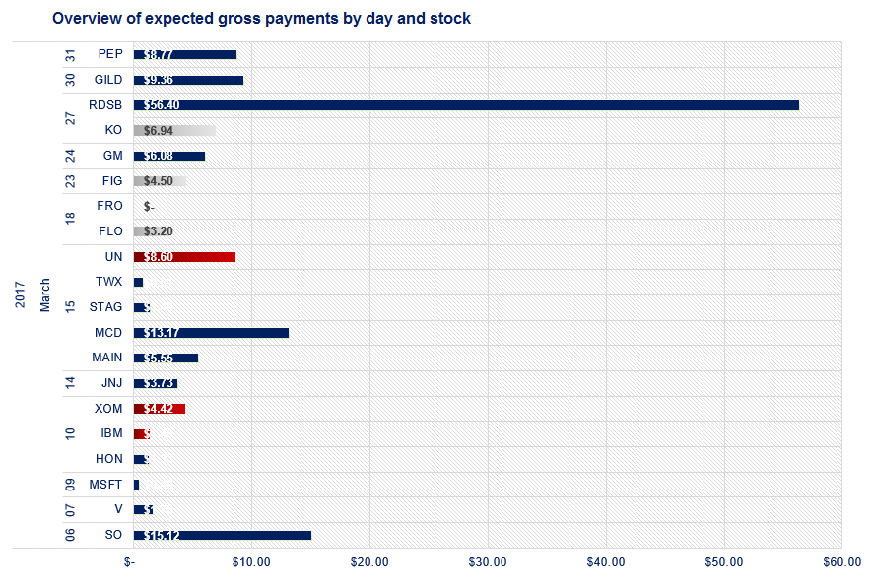Image resolution: width=871 pixels, height=588 pixels.
Task: Click the $20.00 x-axis tick label
Action: tap(369, 562)
